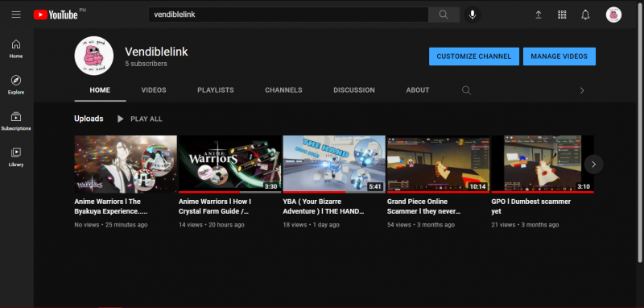Image resolution: width=644 pixels, height=308 pixels.
Task: Play all uploads
Action: (x=139, y=119)
